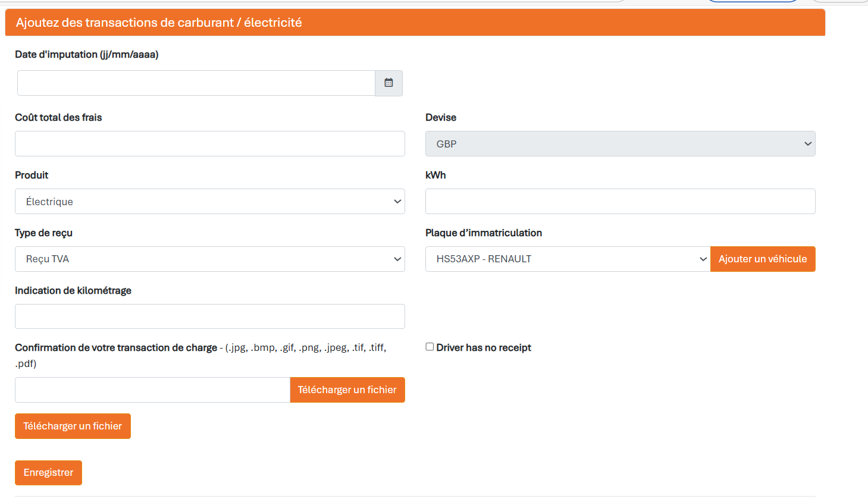Click the Ajouter un véhicule button
Screen dimensions: 868x502
click(763, 259)
